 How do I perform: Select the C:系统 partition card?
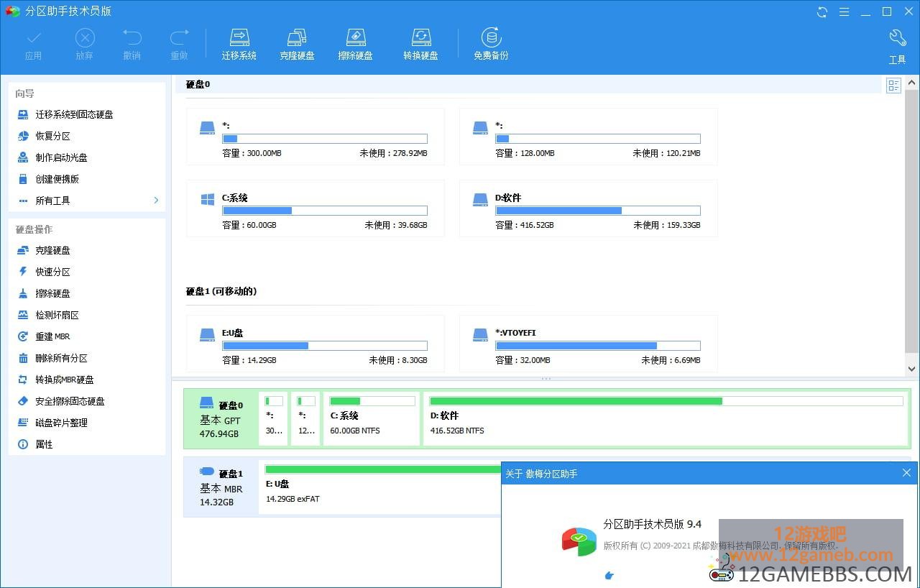315,208
